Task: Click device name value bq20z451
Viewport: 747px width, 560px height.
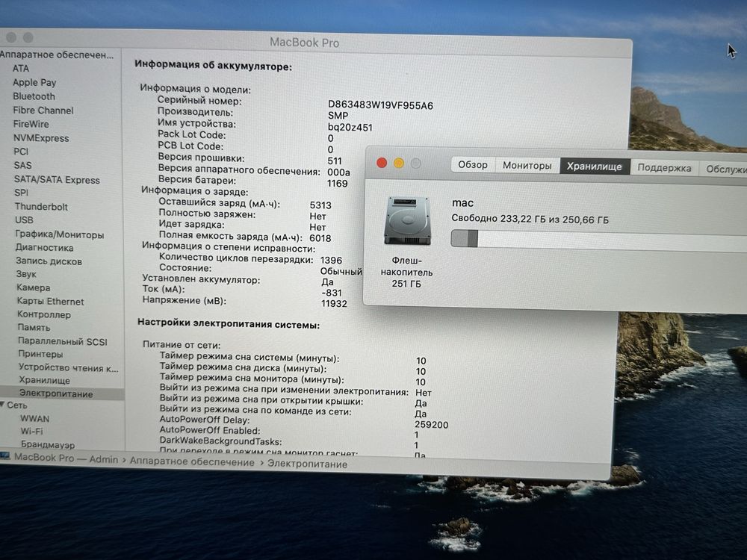Action: [x=350, y=127]
